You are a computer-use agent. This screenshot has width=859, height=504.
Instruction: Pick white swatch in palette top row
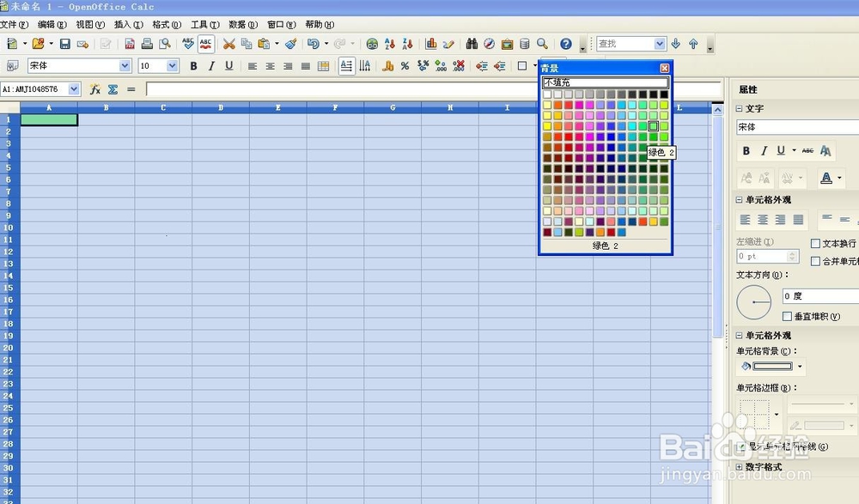click(x=547, y=94)
